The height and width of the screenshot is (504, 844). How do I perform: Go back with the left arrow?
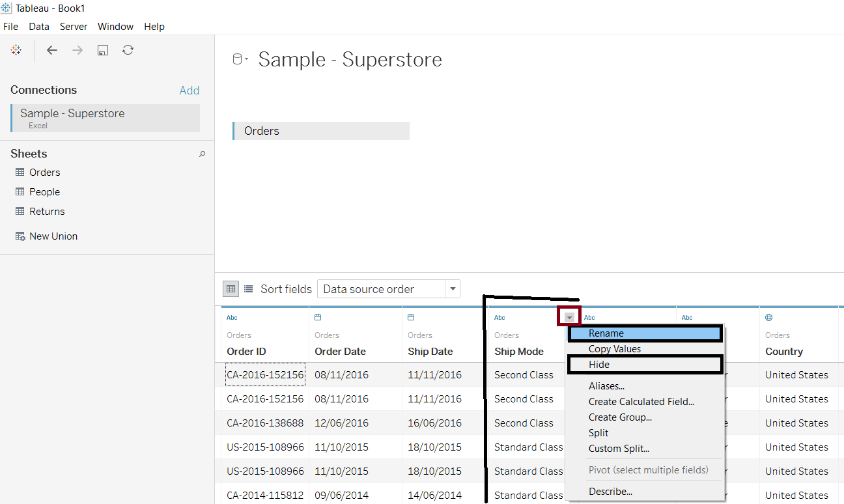(52, 50)
